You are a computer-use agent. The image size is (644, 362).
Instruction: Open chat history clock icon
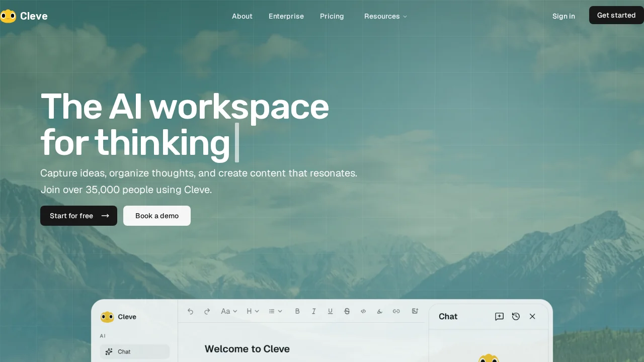(516, 316)
